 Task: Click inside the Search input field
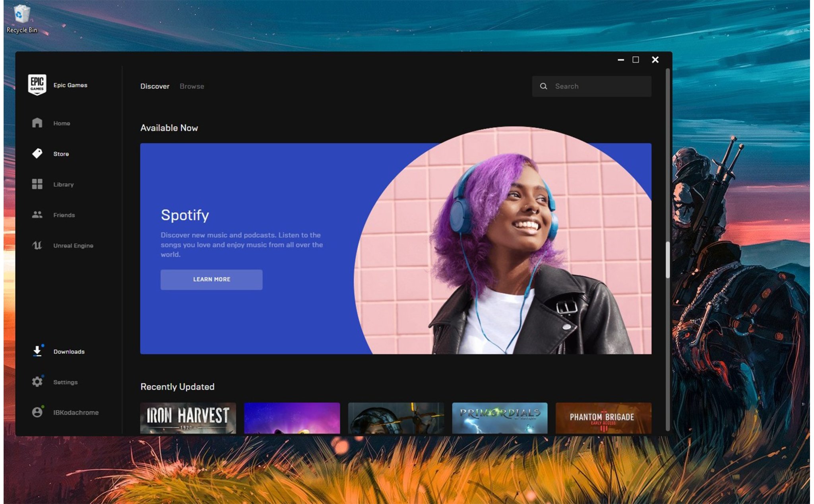pyautogui.click(x=592, y=86)
